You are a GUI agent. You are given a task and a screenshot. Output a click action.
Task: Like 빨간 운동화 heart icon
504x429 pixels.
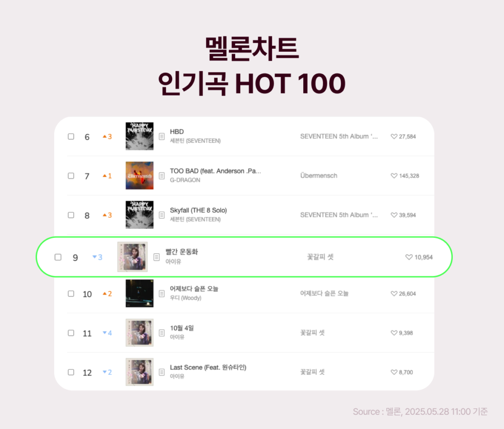[x=409, y=257]
